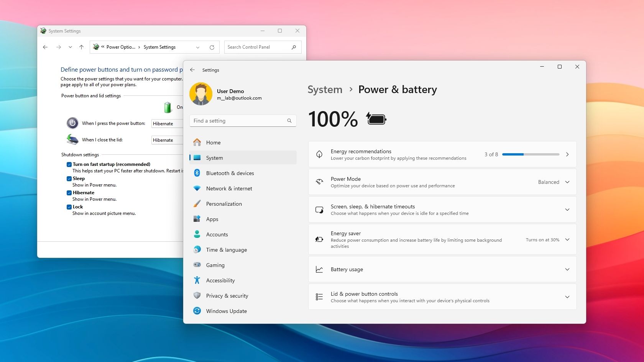The image size is (644, 362).
Task: Disable the Sleep shutdown setting
Action: tap(69, 178)
